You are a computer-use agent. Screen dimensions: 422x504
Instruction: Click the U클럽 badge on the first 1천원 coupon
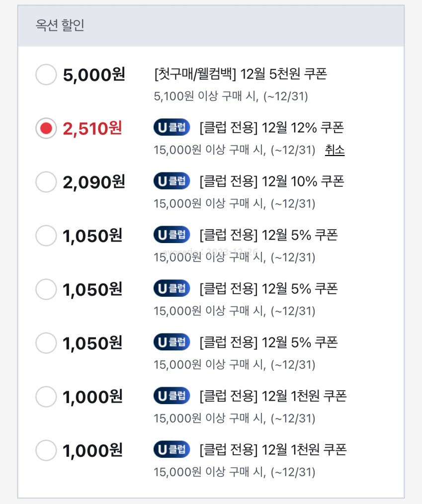[171, 396]
